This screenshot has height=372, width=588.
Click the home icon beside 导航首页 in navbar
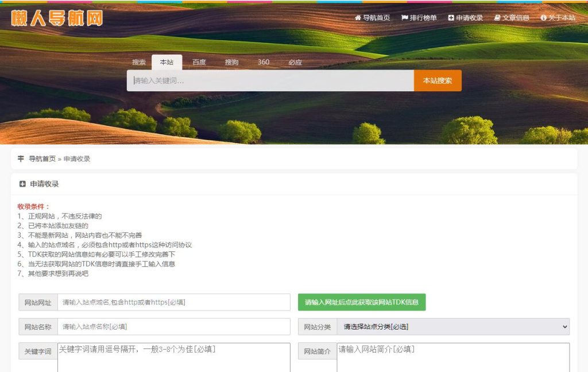[x=358, y=17]
